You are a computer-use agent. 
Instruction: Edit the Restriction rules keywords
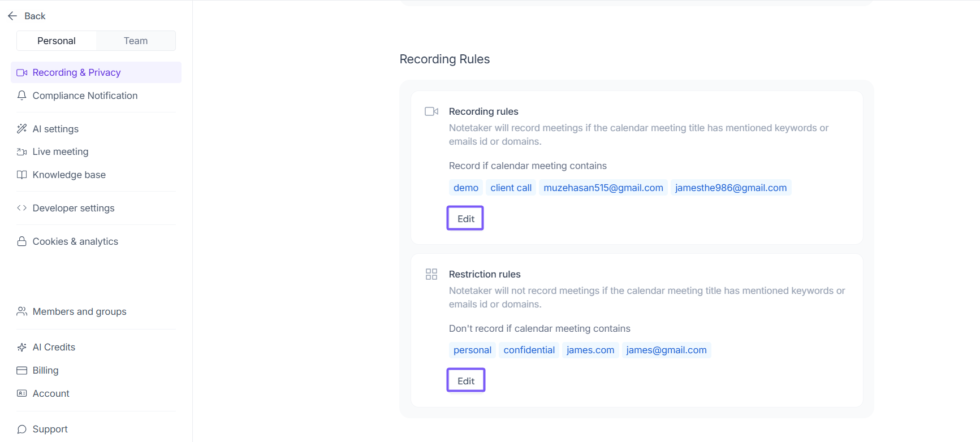point(465,381)
